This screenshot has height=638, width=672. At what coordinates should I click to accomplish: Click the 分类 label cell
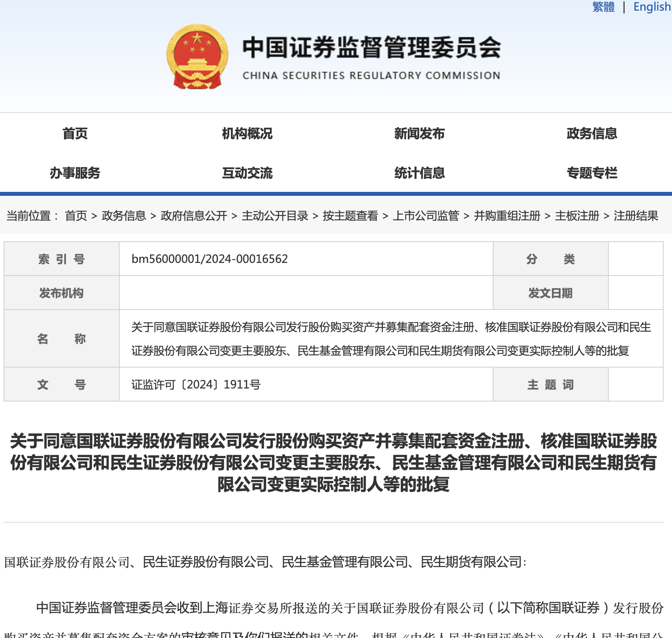tap(550, 259)
